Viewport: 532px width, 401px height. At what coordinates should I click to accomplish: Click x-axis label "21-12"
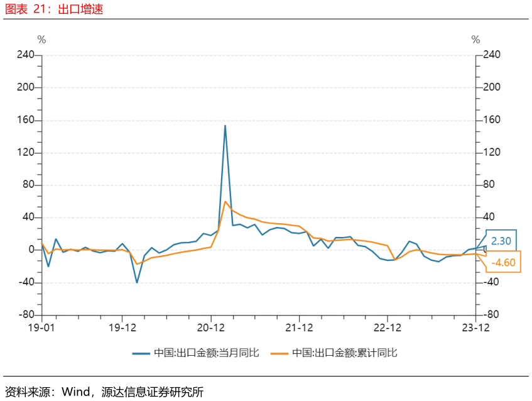click(299, 327)
